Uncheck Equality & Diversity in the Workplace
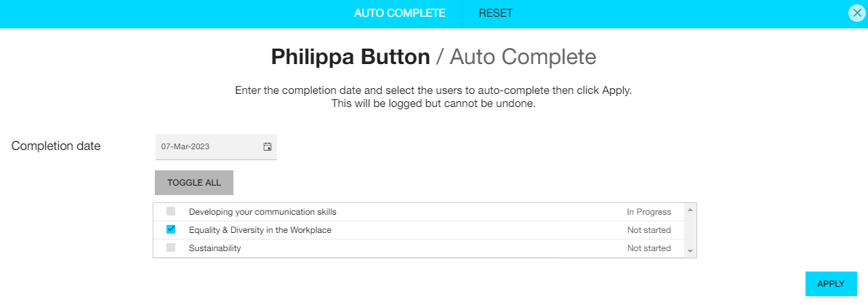This screenshot has width=868, height=305. (x=171, y=229)
